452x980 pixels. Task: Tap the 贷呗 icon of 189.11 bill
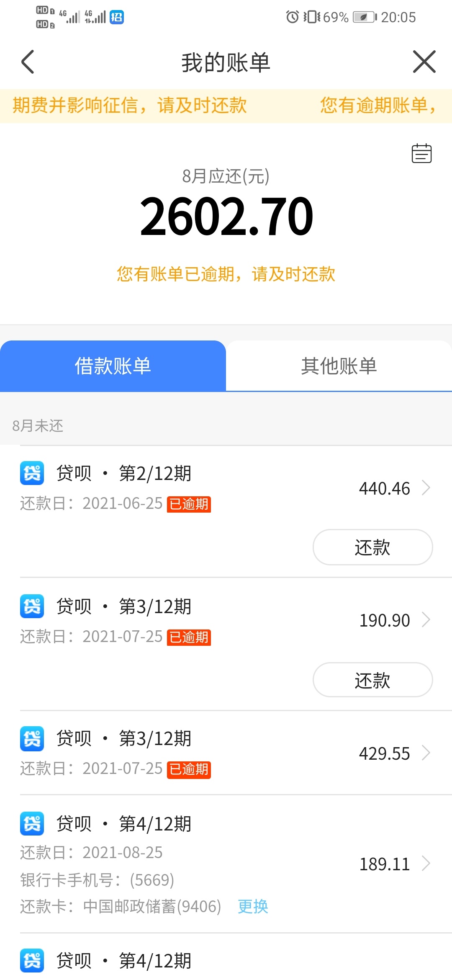coord(32,823)
